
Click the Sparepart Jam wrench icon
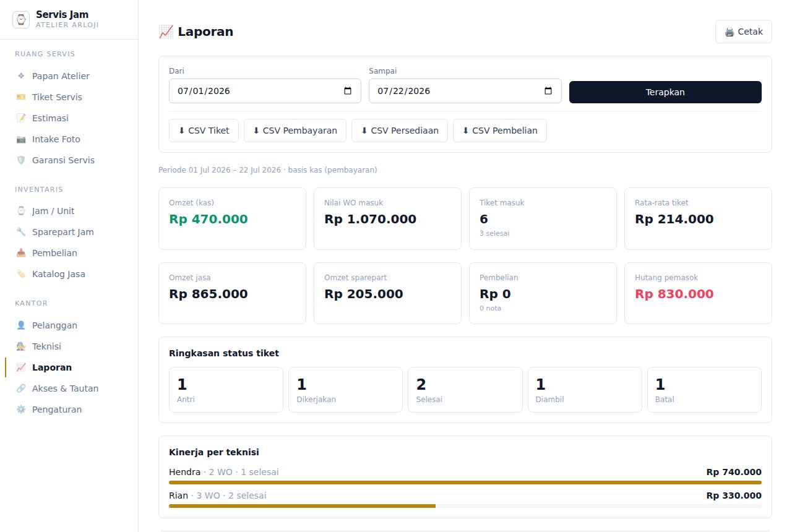click(21, 232)
